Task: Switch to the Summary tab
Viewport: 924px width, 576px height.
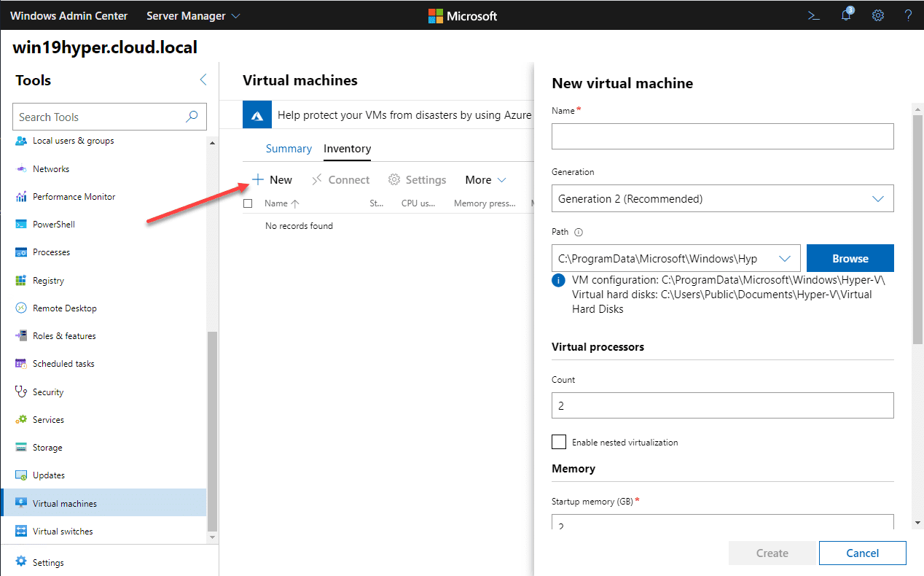Action: point(289,148)
